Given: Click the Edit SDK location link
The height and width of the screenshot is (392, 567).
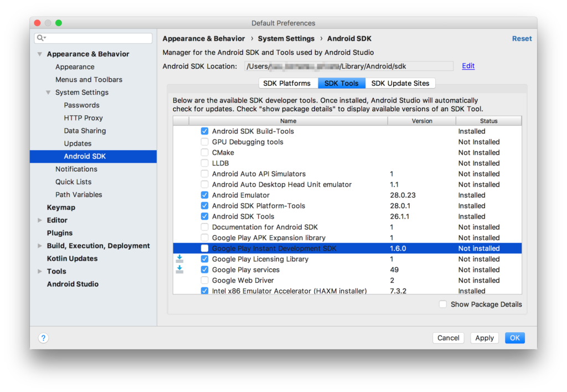Looking at the screenshot, I should coord(468,66).
